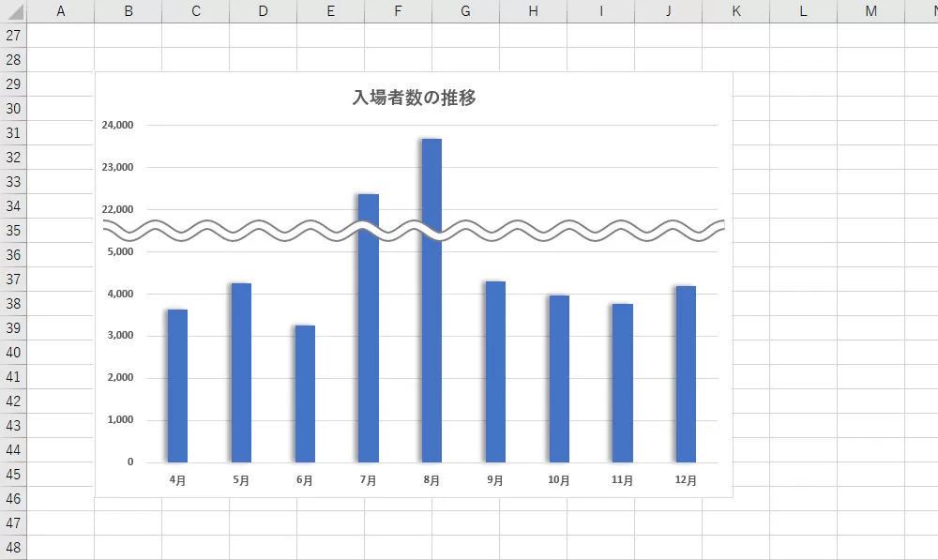
Task: Select row 38 header
Action: click(13, 303)
